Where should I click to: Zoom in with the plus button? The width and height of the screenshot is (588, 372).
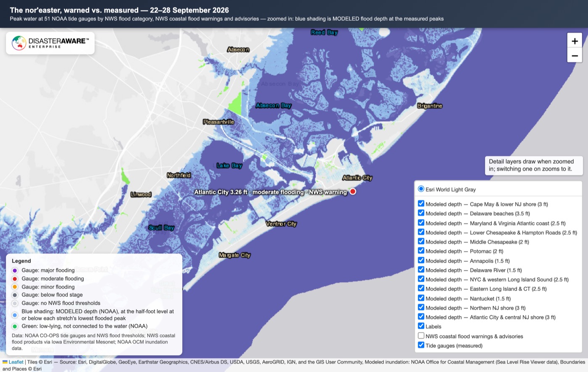click(575, 41)
